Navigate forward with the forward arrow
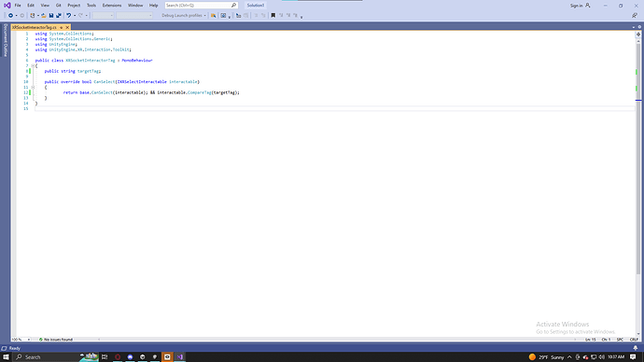This screenshot has width=644, height=362. click(22, 16)
